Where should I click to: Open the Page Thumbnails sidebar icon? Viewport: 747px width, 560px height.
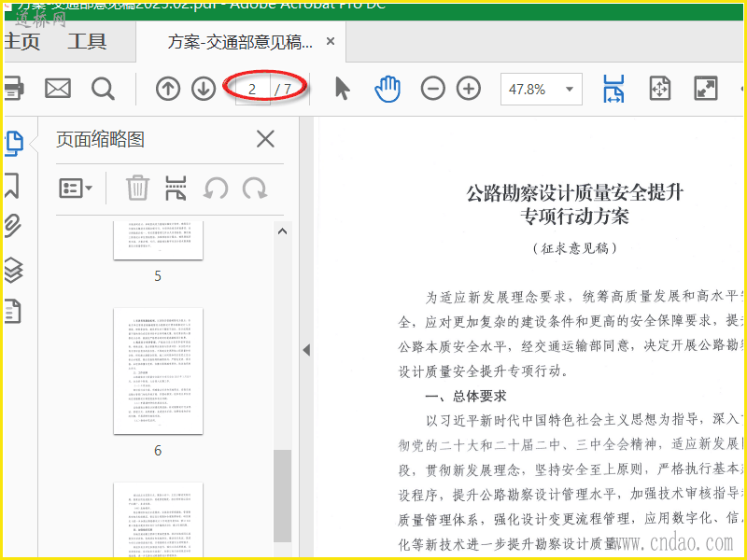coord(14,144)
